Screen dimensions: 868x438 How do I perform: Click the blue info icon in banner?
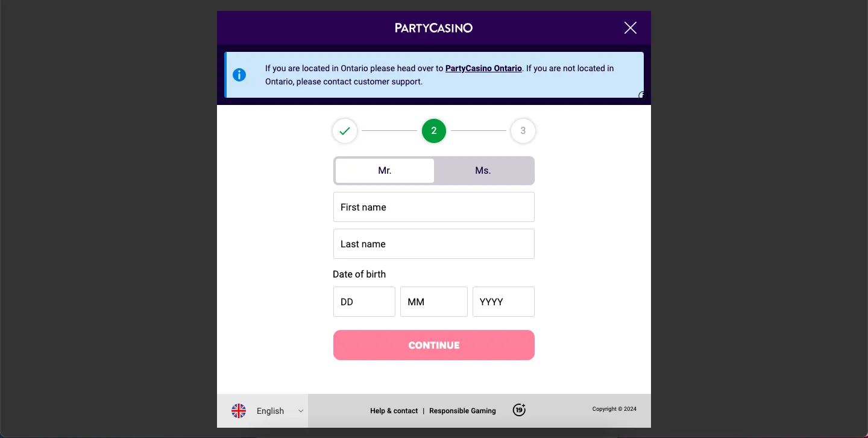coord(239,75)
